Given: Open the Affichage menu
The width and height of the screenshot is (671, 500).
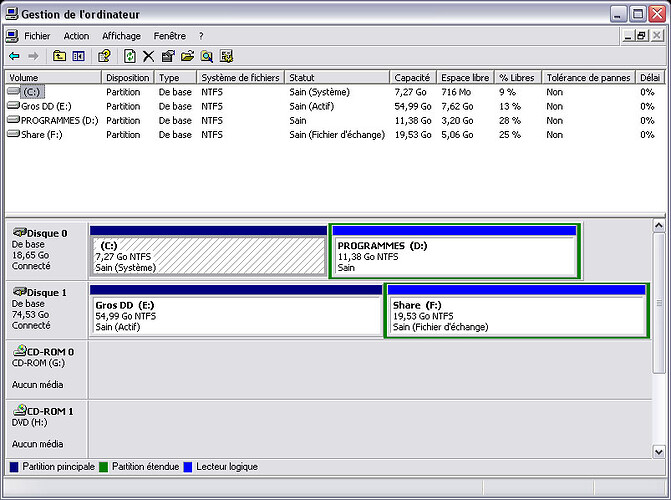Looking at the screenshot, I should click(121, 36).
